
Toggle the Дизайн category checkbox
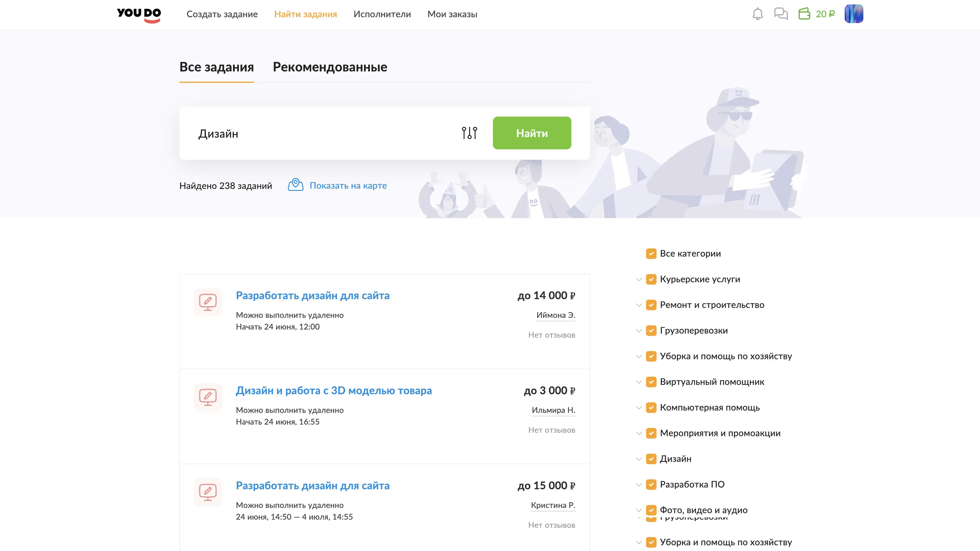651,459
